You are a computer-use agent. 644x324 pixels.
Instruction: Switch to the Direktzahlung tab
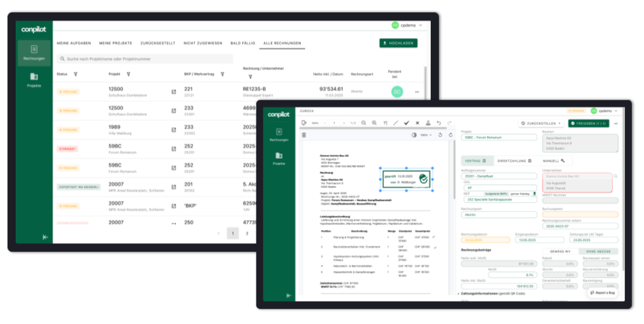tap(514, 161)
